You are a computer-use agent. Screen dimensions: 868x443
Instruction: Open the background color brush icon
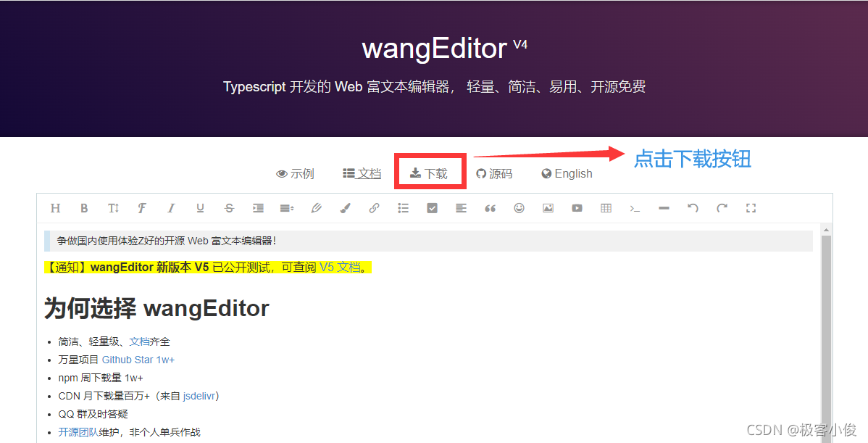[345, 208]
